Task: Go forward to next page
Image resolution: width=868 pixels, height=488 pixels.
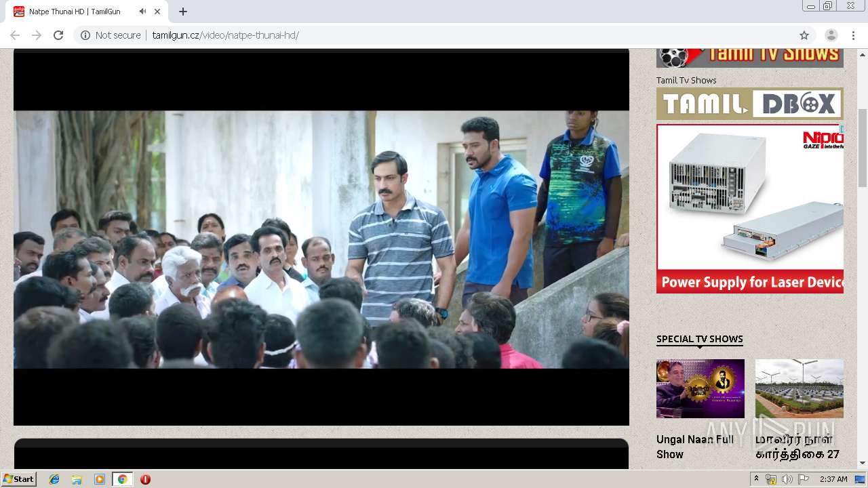Action: (x=37, y=35)
